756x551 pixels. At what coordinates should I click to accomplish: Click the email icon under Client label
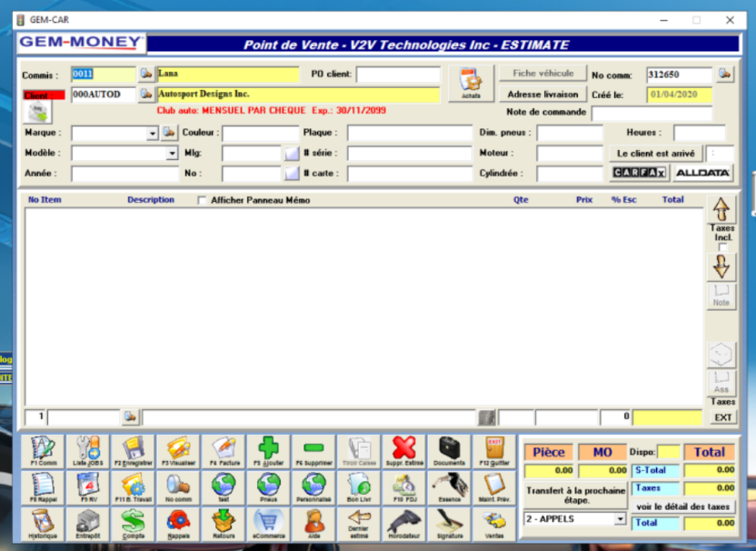(37, 113)
